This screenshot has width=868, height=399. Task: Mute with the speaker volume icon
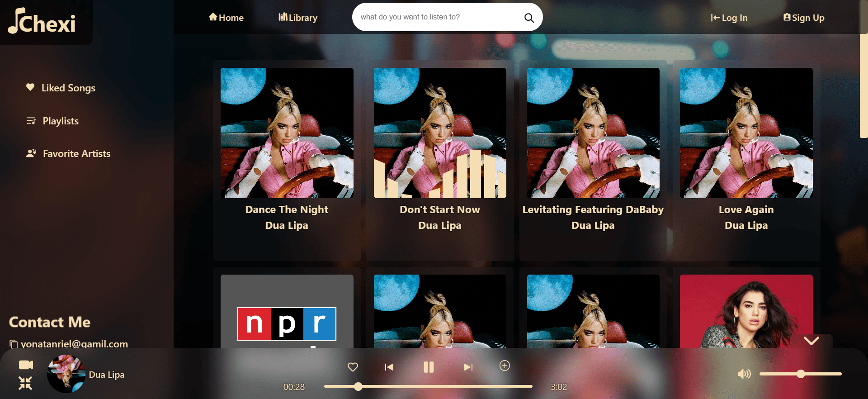(744, 374)
